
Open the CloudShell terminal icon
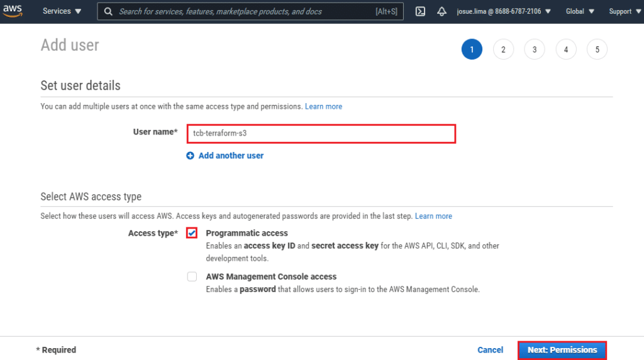click(x=421, y=11)
